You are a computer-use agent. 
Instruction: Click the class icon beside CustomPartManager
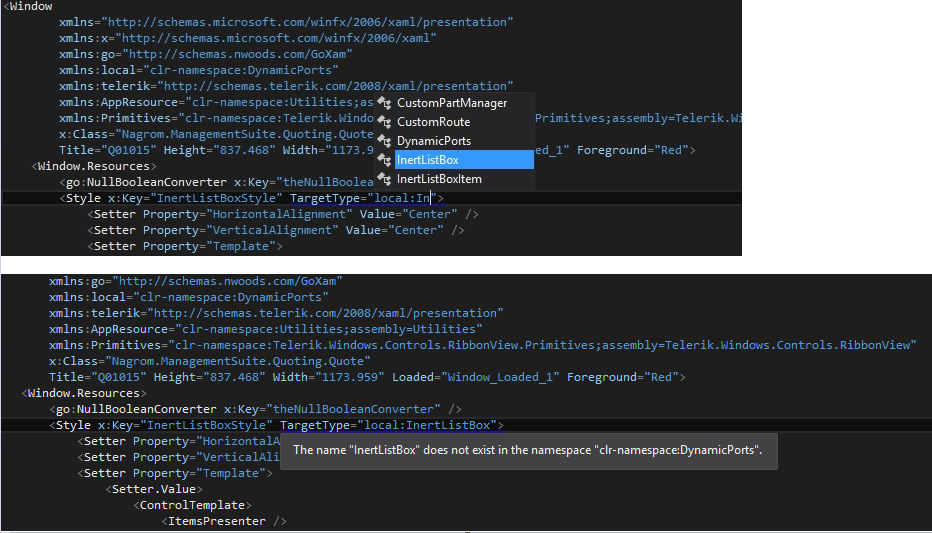[x=385, y=103]
